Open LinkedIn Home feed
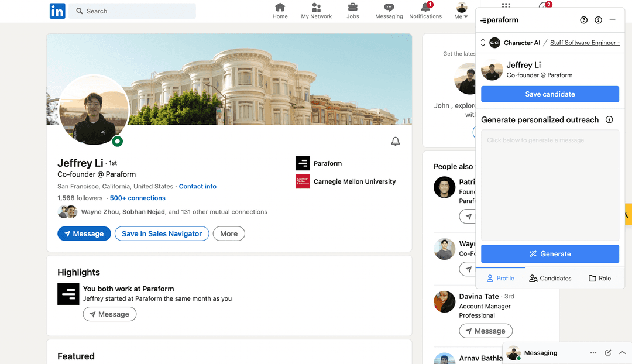 pos(280,11)
